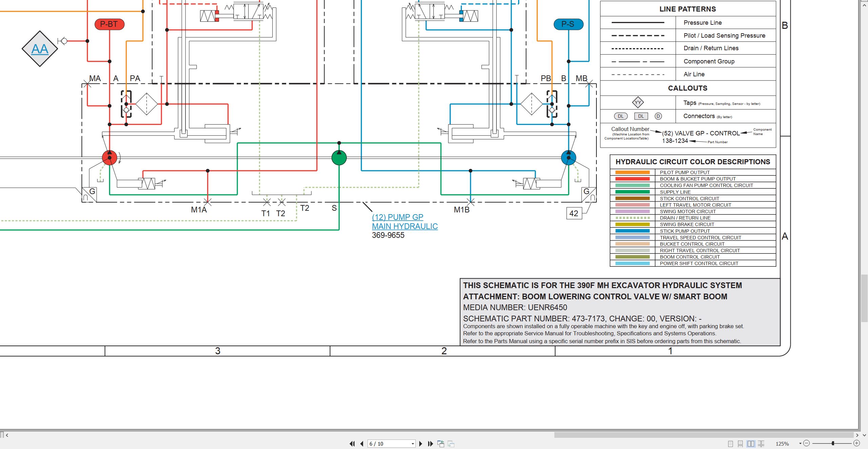The width and height of the screenshot is (868, 449).
Task: Click the callout box numbered 42
Action: (574, 213)
